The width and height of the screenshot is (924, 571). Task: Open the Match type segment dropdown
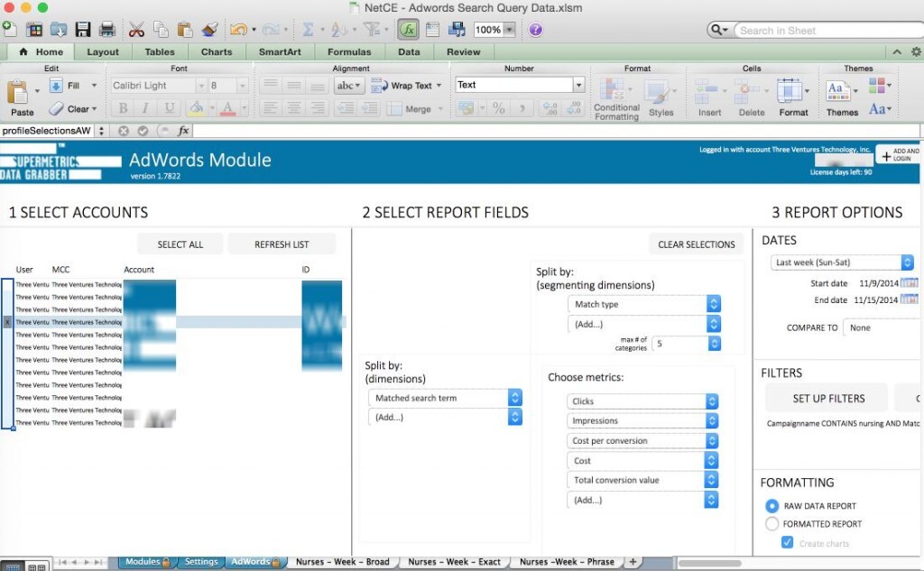pyautogui.click(x=644, y=304)
